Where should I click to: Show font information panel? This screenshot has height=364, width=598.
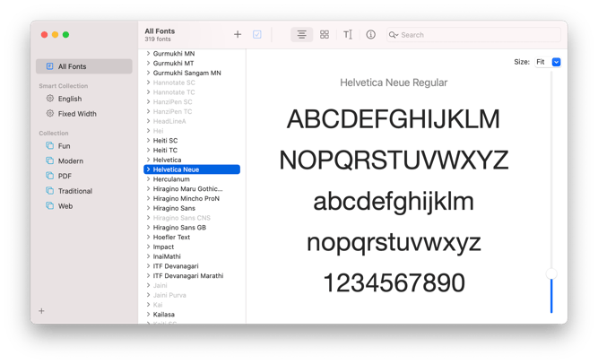pos(370,34)
